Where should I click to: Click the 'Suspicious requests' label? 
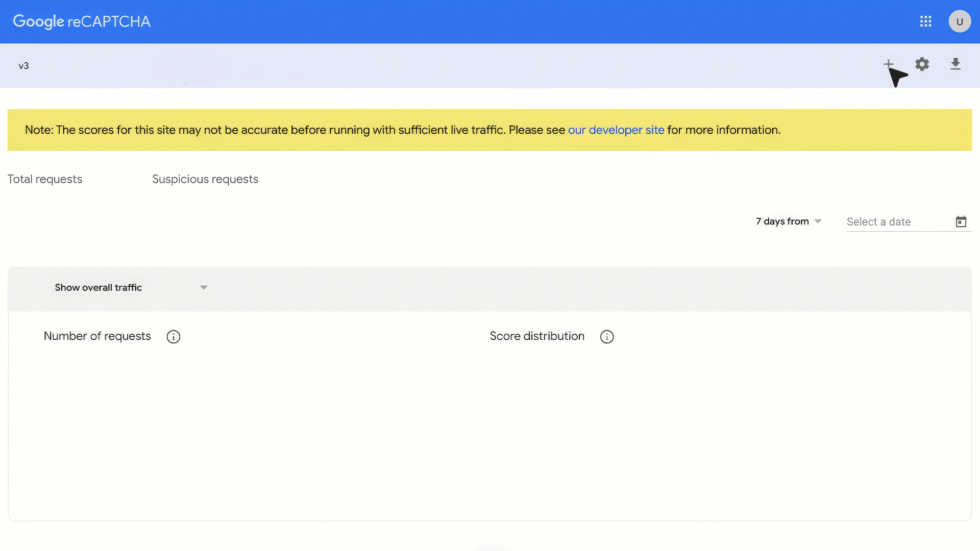tap(205, 179)
